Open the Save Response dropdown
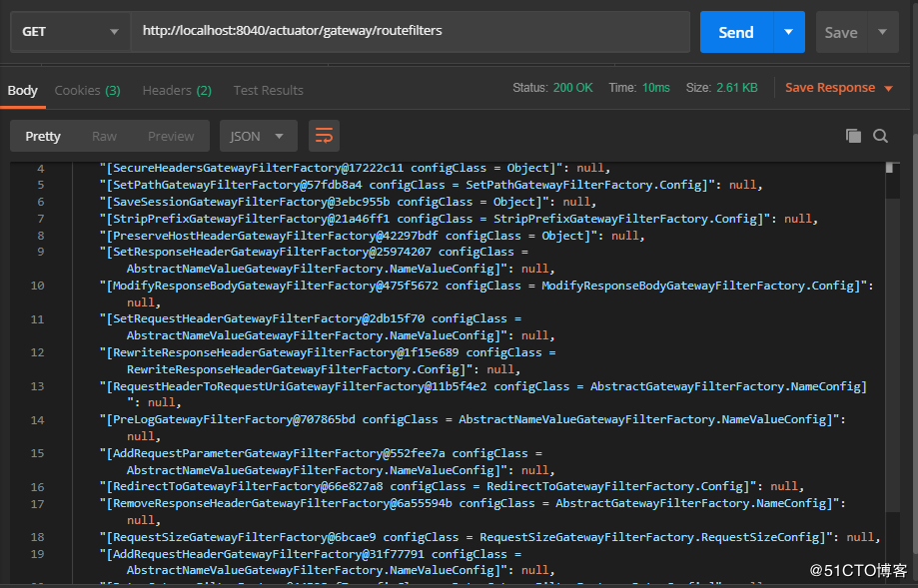The width and height of the screenshot is (918, 588). pyautogui.click(x=839, y=88)
